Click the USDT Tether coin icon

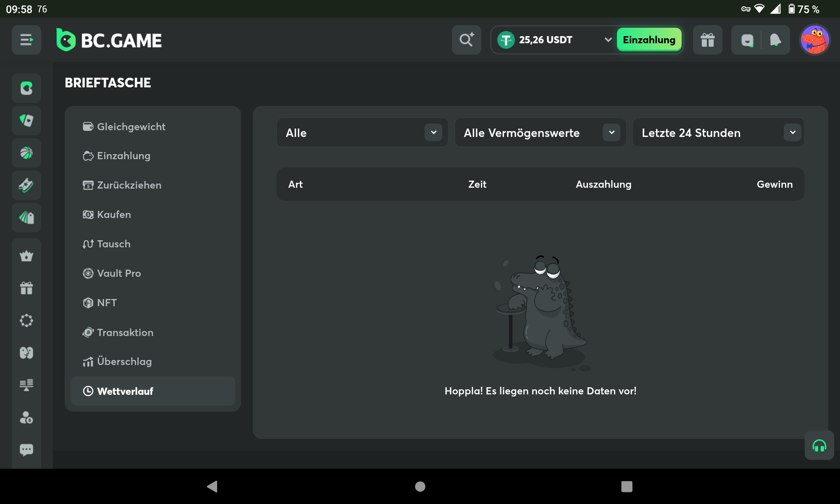point(506,40)
